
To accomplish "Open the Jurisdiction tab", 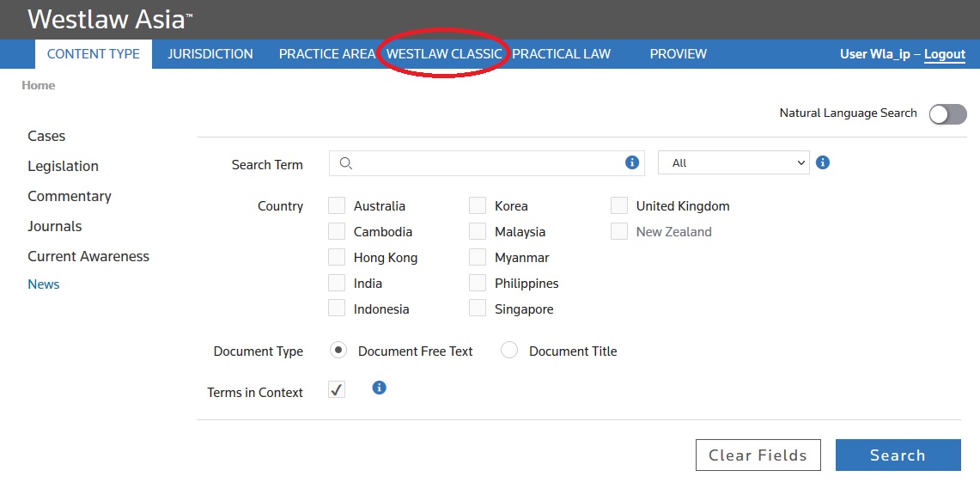I will (210, 54).
